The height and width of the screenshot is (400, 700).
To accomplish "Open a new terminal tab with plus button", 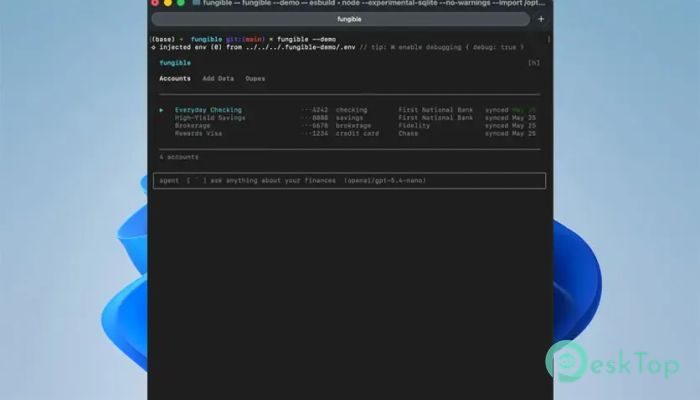I will point(541,19).
